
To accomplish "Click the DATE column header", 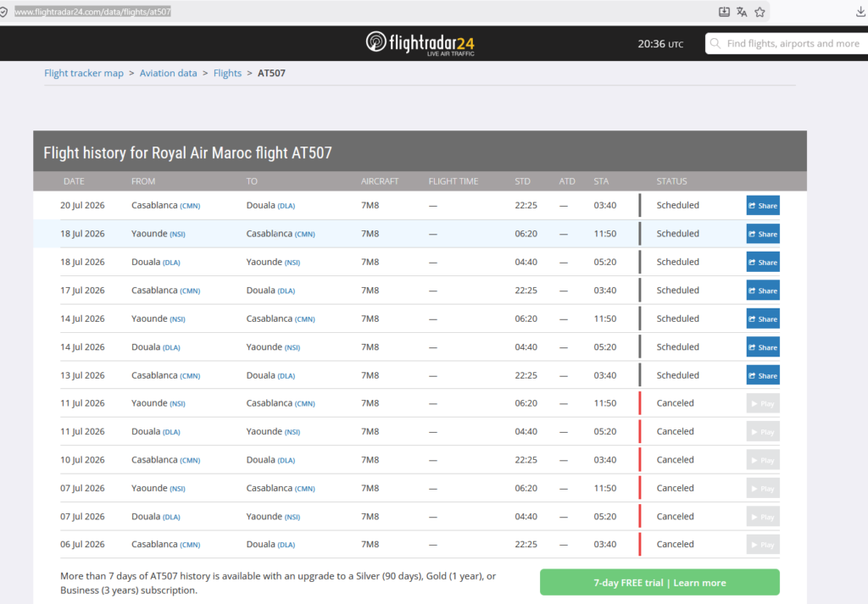I will click(74, 181).
